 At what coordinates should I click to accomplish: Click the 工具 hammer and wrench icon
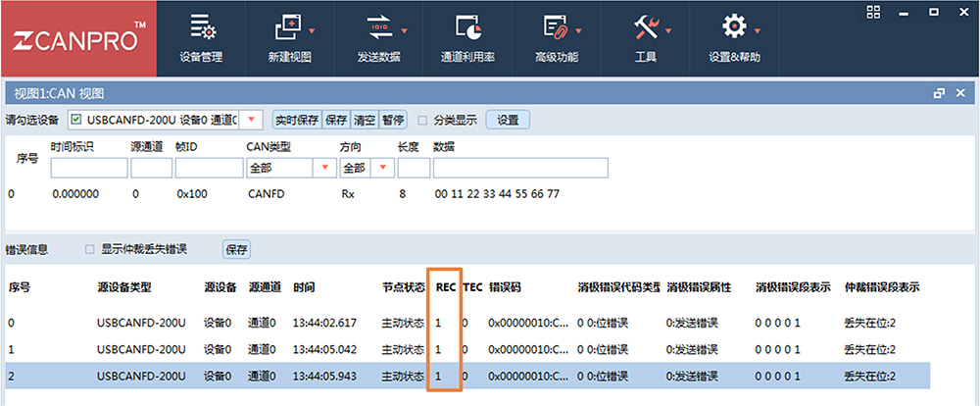(x=645, y=27)
